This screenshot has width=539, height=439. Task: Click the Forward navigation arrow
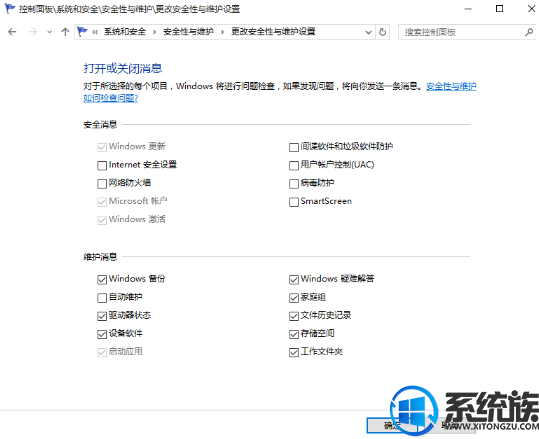pos(33,32)
